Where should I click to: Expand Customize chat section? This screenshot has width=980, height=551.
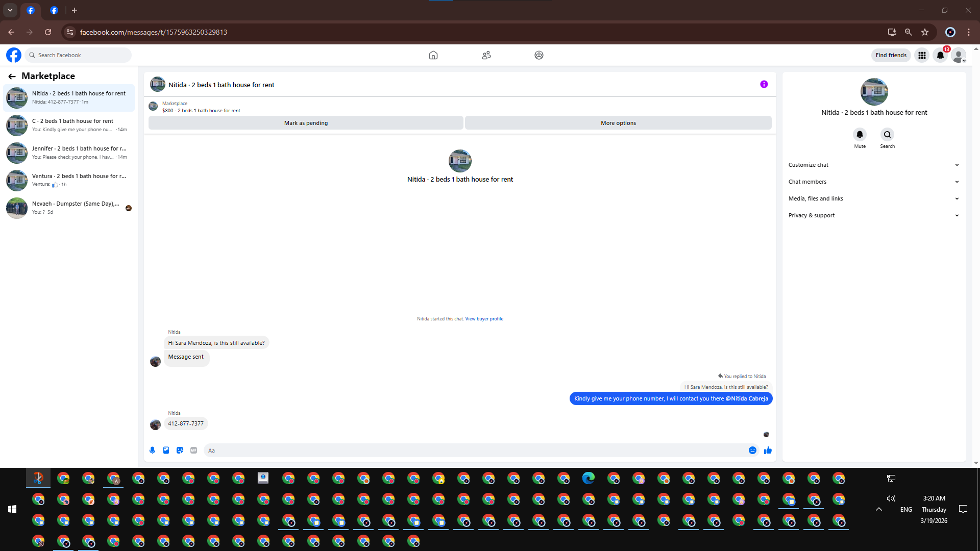click(873, 165)
